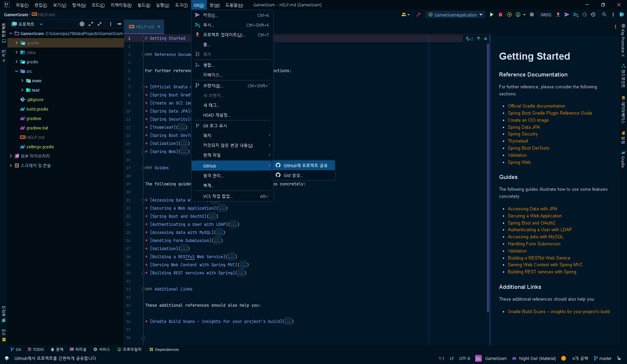Open Git tool window in bottom bar
The height and width of the screenshot is (364, 627).
tap(16, 350)
